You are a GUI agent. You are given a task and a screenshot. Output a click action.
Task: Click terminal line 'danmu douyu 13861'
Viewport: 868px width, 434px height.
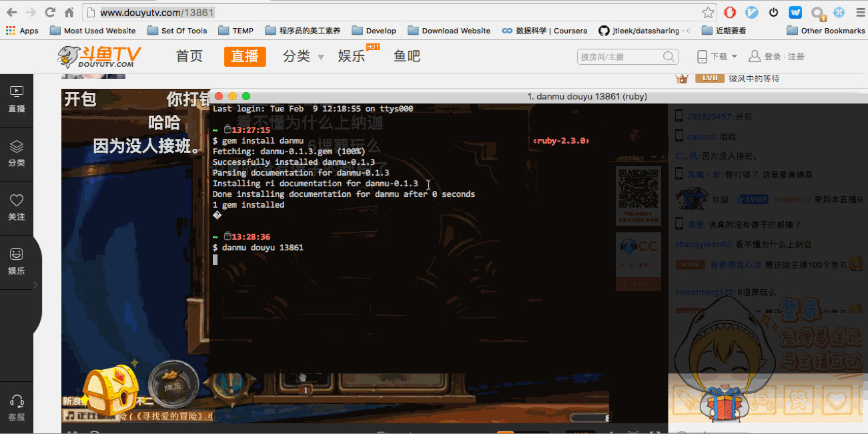(x=258, y=248)
